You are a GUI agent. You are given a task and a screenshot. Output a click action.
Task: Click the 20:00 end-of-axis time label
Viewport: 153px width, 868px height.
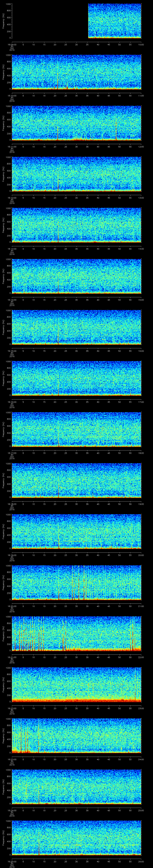(x=141, y=555)
